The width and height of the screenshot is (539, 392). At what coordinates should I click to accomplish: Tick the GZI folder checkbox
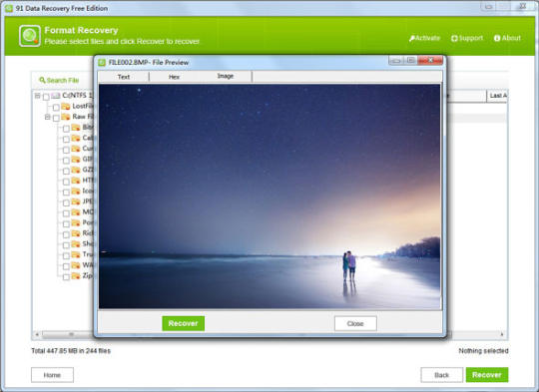coord(66,172)
